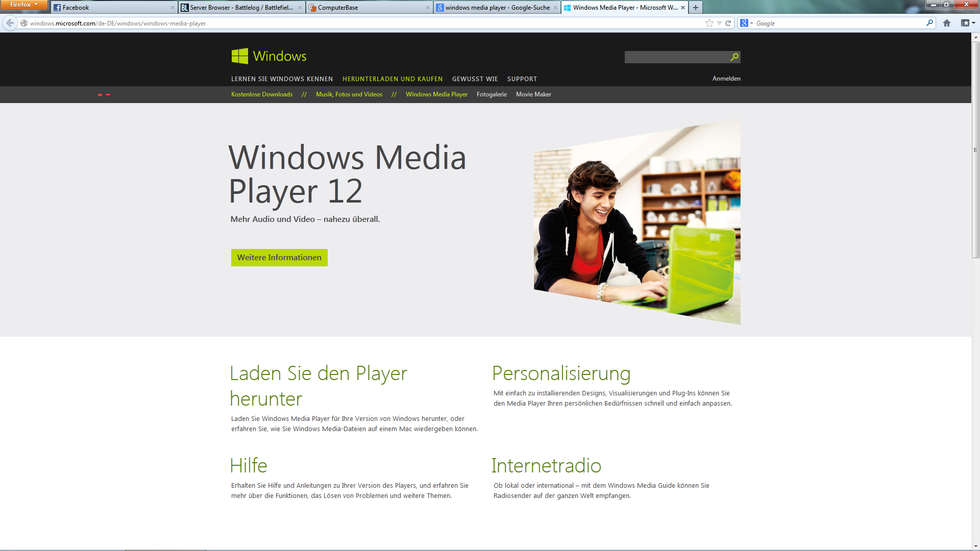Open the Firefox menu dropdown
The image size is (980, 551).
[x=24, y=5]
